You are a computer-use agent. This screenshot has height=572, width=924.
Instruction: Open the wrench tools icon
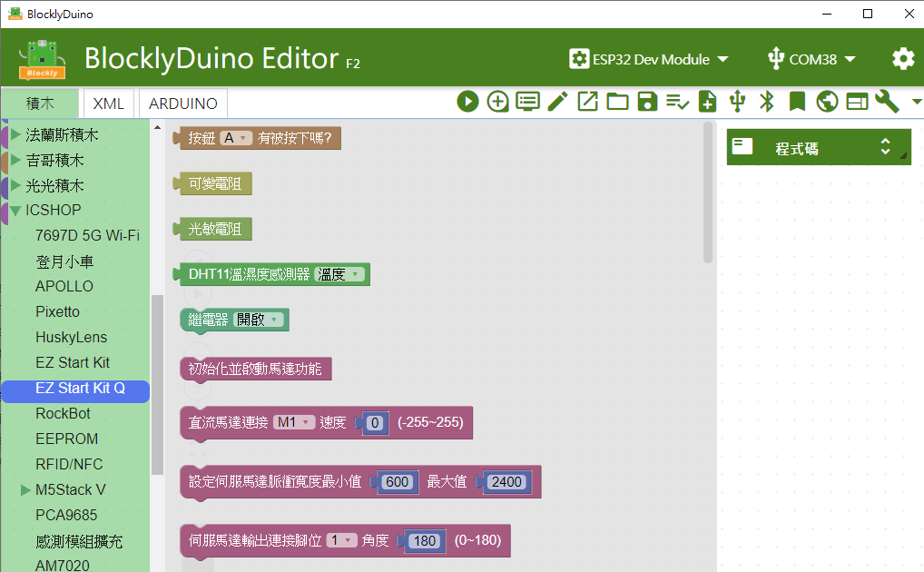887,102
